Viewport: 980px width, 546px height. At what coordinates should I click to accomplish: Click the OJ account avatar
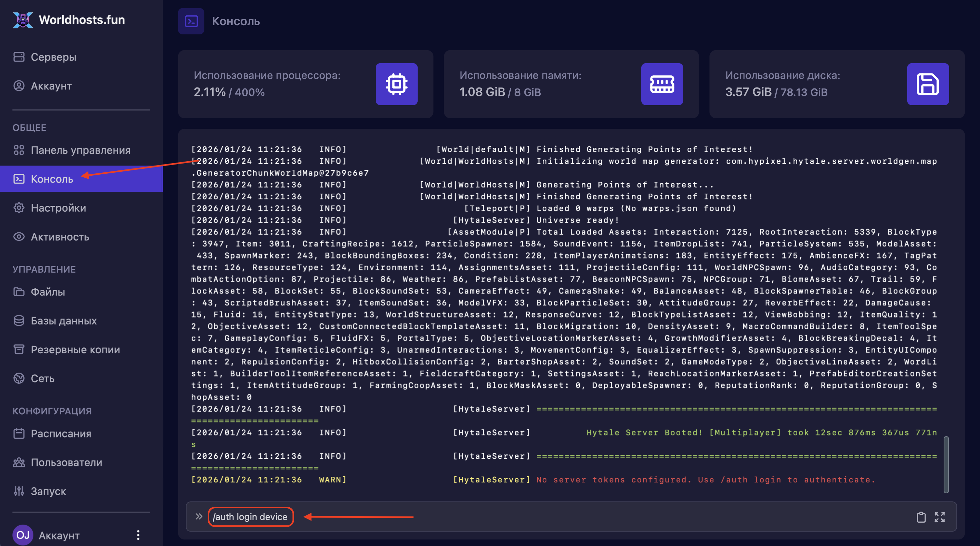[x=23, y=535]
